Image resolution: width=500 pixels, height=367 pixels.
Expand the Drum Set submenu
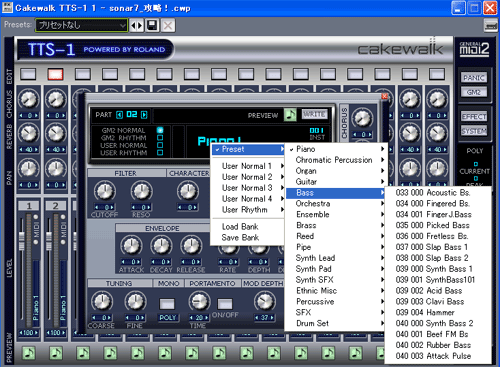click(336, 323)
